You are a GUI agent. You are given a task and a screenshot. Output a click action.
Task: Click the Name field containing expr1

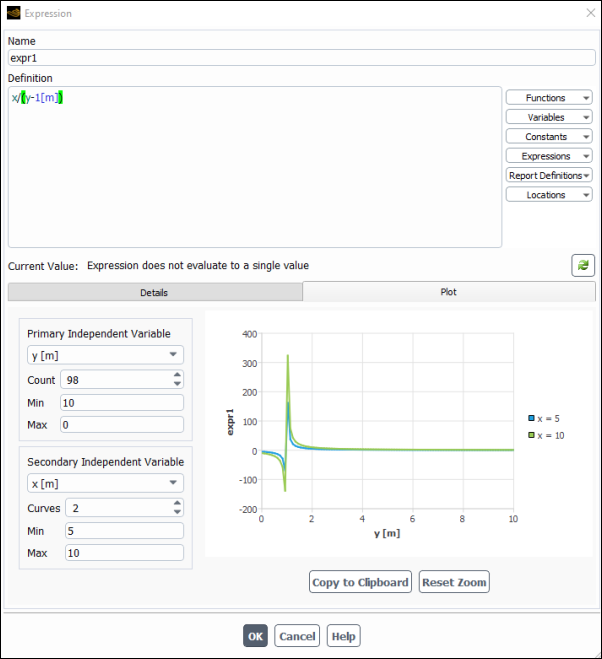[301, 58]
